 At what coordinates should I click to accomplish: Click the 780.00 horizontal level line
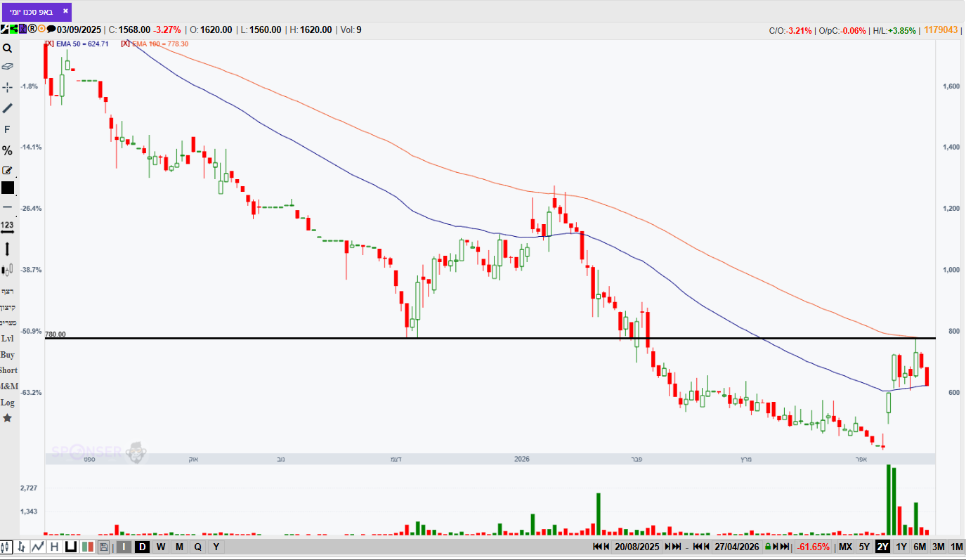click(x=491, y=339)
